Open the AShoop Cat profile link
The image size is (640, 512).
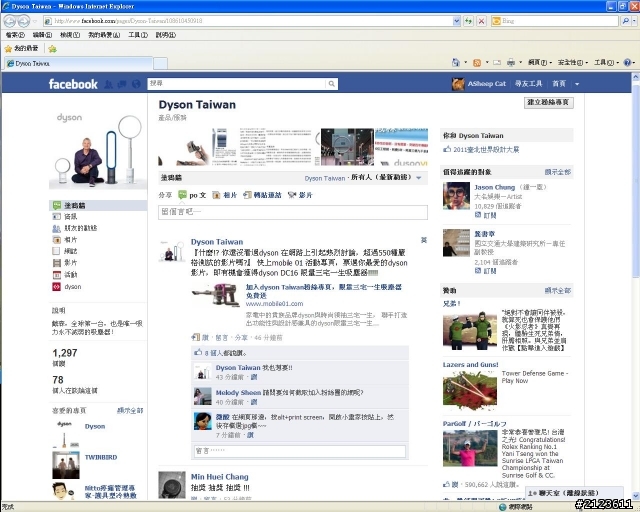pos(487,84)
